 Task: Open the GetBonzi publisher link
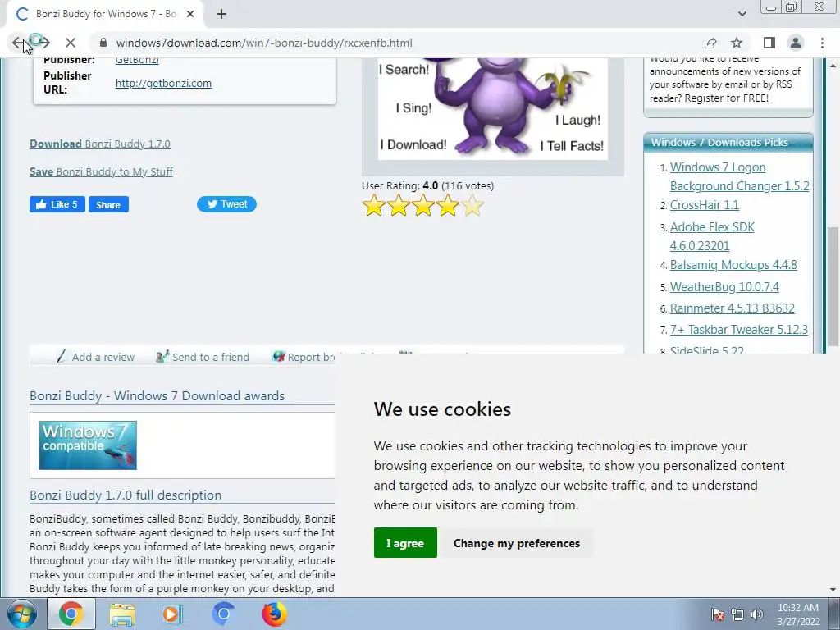(137, 59)
